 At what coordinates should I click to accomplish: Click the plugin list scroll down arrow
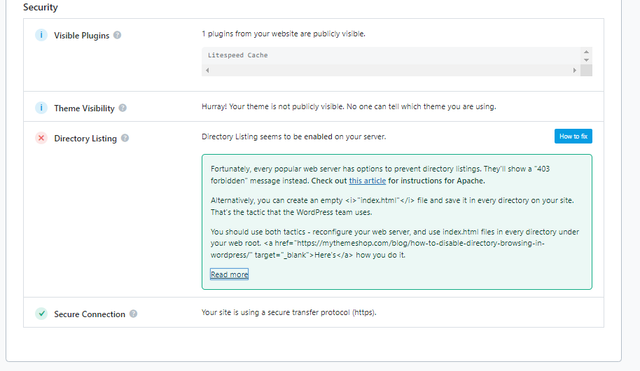pyautogui.click(x=586, y=60)
